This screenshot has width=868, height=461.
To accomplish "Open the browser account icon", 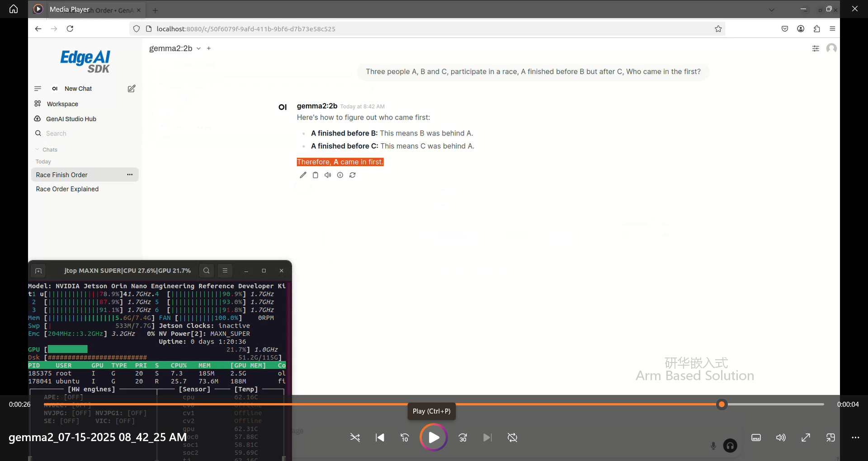I will 801,28.
